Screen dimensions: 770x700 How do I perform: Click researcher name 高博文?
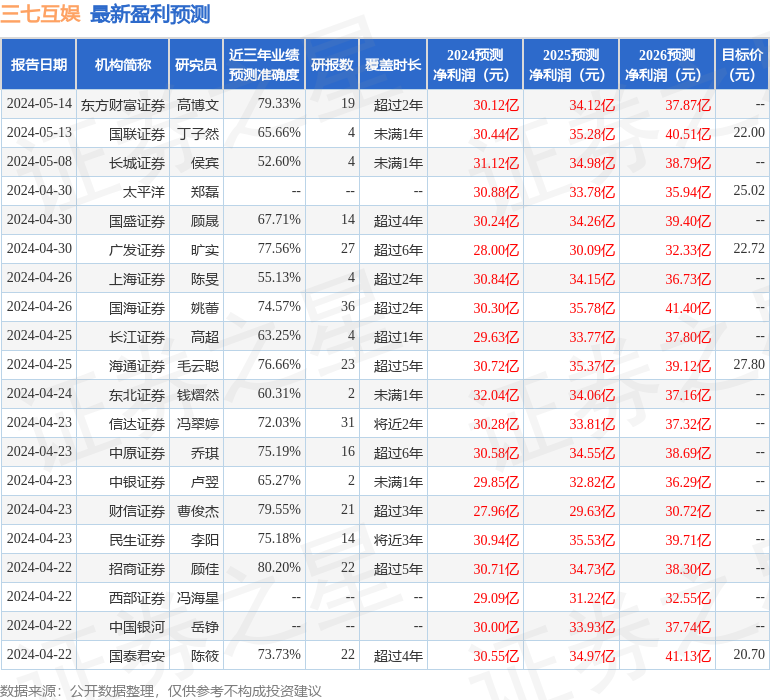[197, 105]
